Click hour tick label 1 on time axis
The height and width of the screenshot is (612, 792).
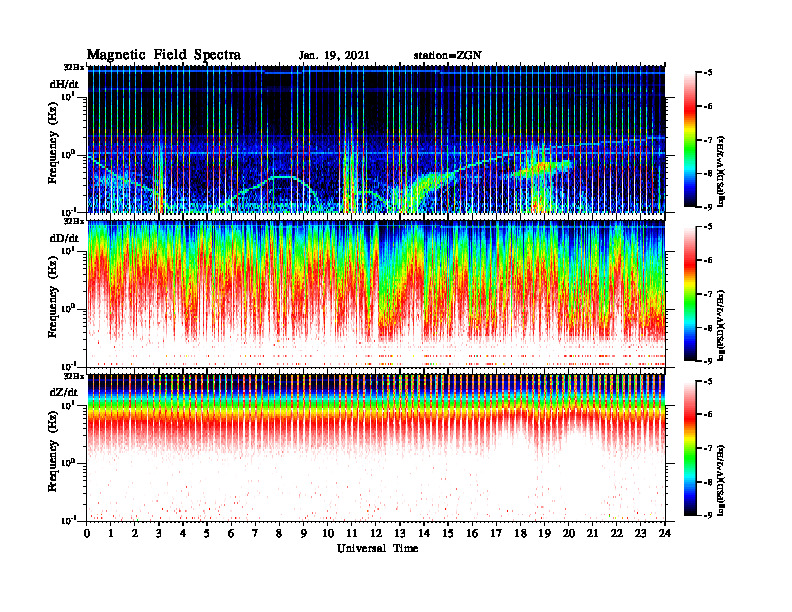111,534
